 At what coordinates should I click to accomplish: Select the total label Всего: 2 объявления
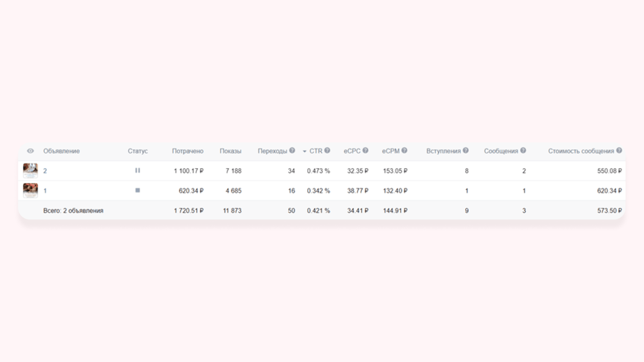tap(73, 211)
